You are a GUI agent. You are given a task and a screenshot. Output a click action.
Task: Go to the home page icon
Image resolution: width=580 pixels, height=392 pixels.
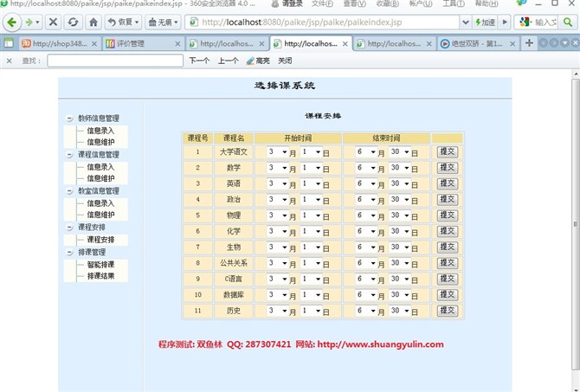coord(93,22)
